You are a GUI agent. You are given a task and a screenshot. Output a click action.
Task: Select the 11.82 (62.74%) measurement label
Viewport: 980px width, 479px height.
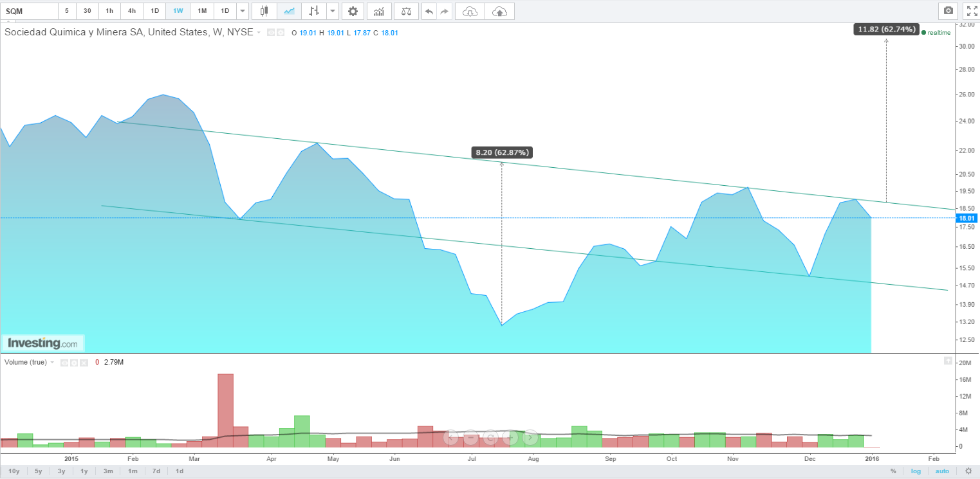(x=885, y=29)
